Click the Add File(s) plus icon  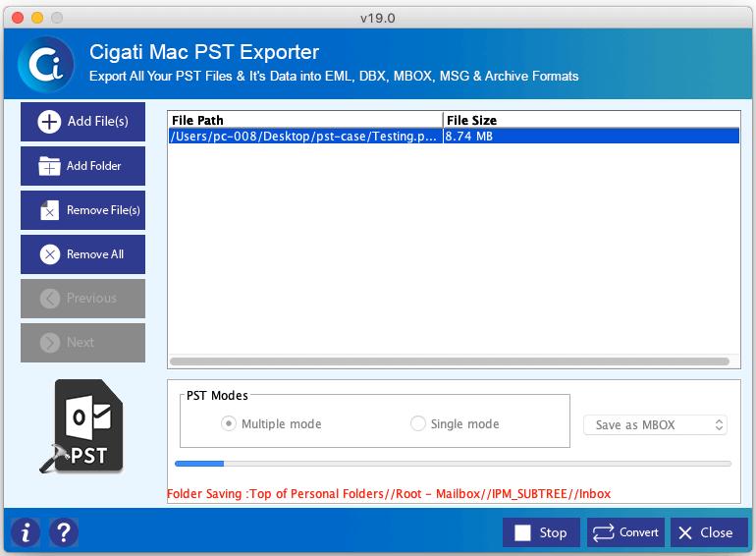(x=49, y=122)
